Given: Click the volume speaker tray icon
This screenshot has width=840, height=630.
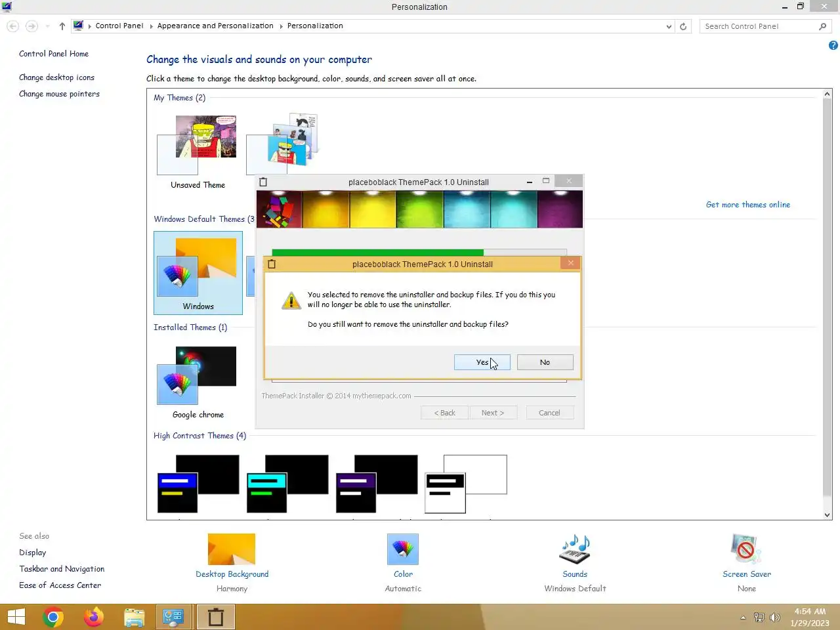Looking at the screenshot, I should (775, 618).
